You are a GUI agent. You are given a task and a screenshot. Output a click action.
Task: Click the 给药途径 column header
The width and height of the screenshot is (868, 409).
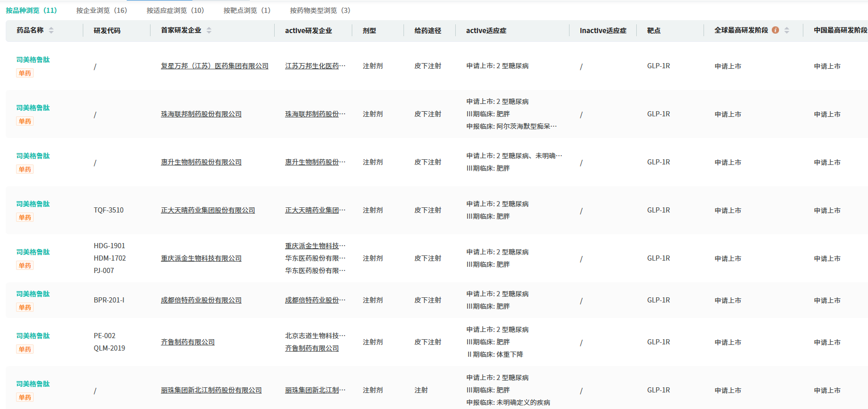(428, 31)
